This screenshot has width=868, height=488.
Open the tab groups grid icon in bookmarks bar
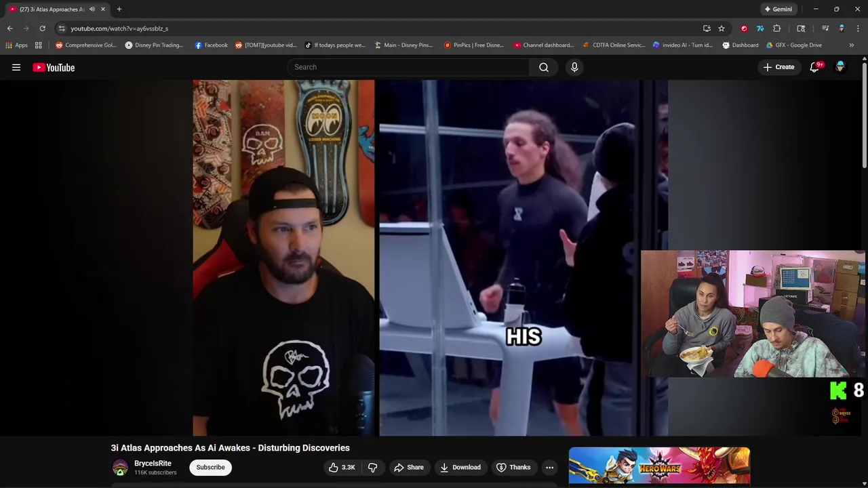click(x=39, y=45)
